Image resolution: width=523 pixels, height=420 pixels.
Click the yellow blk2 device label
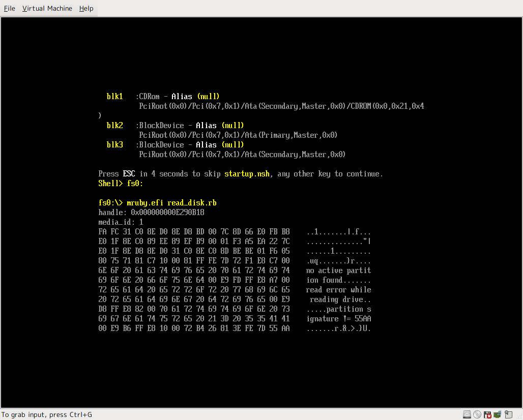(x=114, y=126)
